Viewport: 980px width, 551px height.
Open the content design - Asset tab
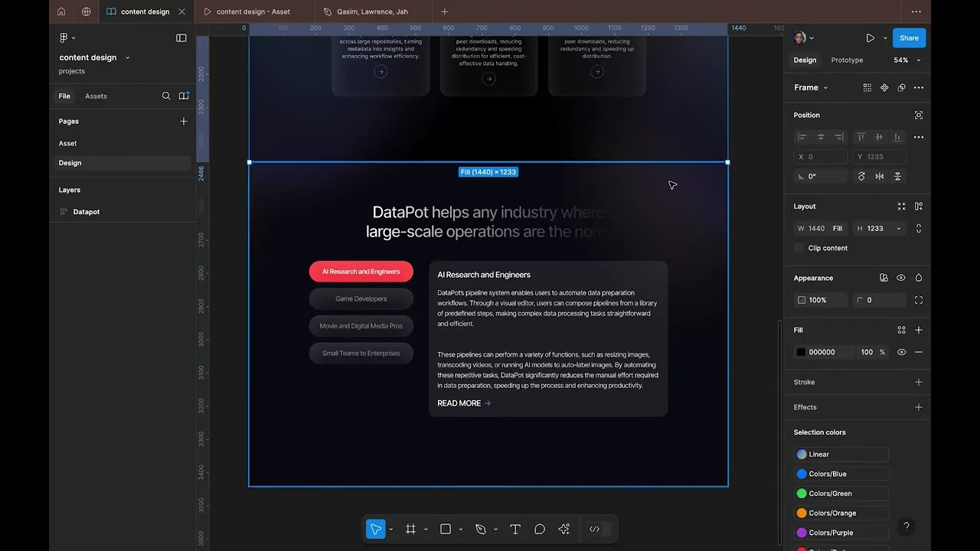(254, 11)
